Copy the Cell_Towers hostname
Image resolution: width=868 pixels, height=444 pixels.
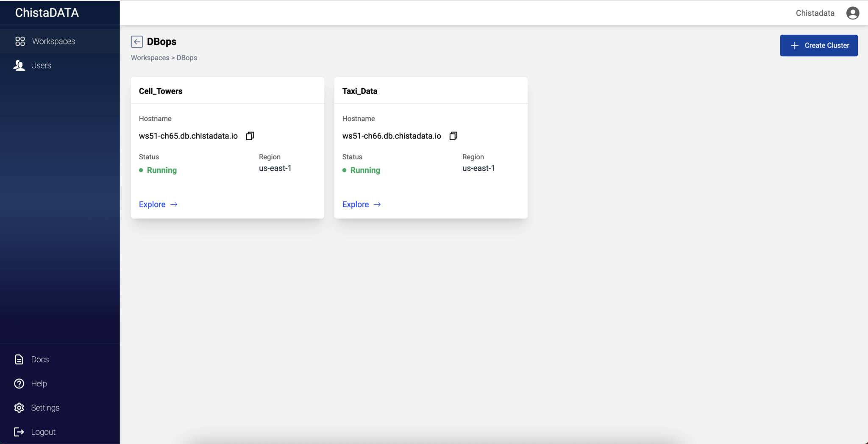pos(250,136)
